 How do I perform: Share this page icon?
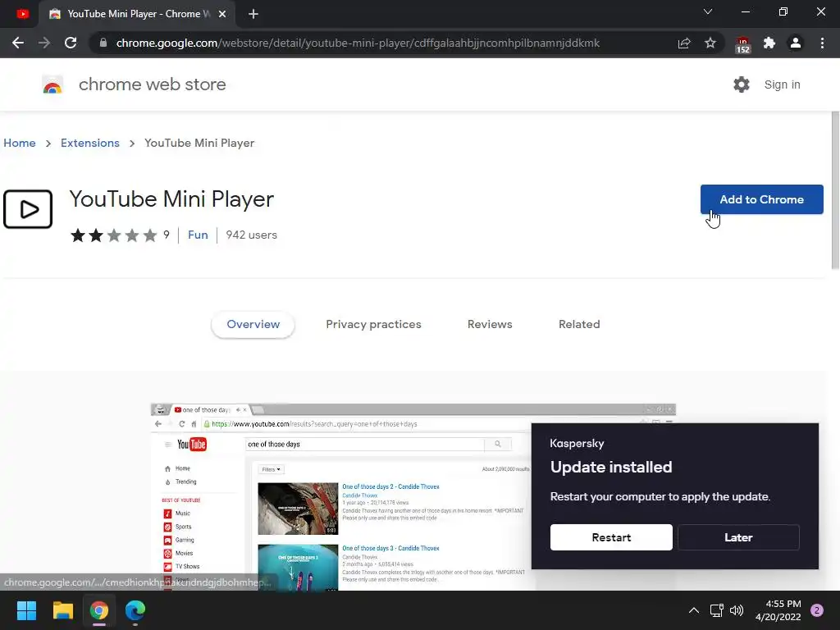(684, 43)
